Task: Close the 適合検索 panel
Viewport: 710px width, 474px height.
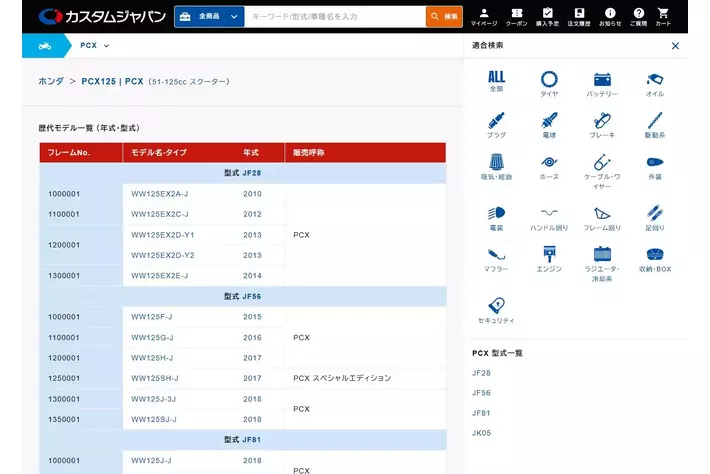Action: click(x=675, y=46)
